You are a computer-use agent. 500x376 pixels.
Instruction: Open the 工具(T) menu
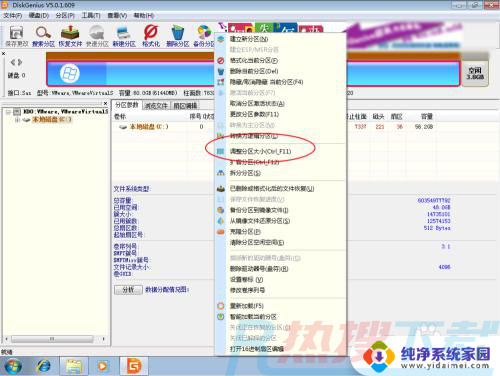91,16
